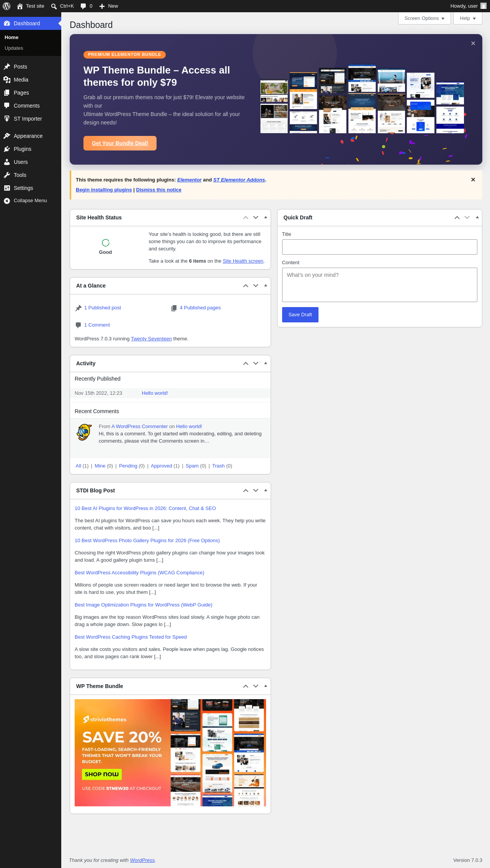Filter comments by Pending
Viewport: 490px width, 868px height.
[x=128, y=466]
